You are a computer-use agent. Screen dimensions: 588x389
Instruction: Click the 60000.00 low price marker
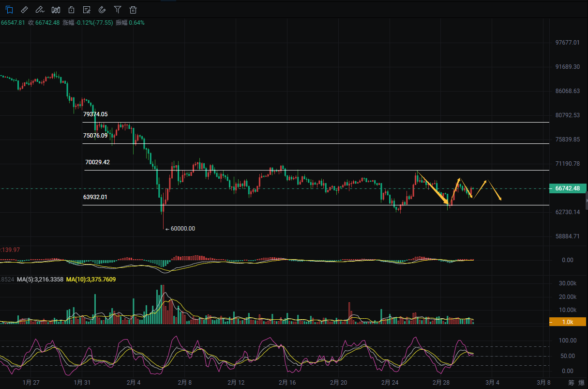182,229
